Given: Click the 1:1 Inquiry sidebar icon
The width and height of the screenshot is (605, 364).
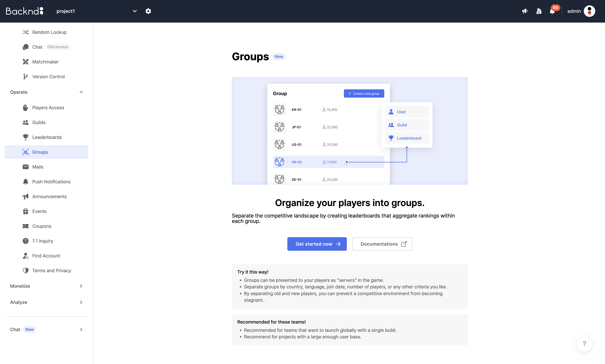Looking at the screenshot, I should [x=25, y=241].
